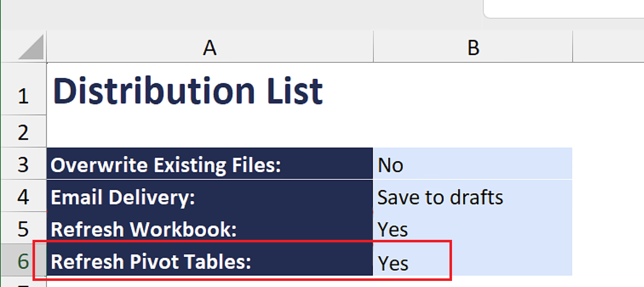Screen dimensions: 644x287
Task: Select row 4 header
Action: click(24, 196)
